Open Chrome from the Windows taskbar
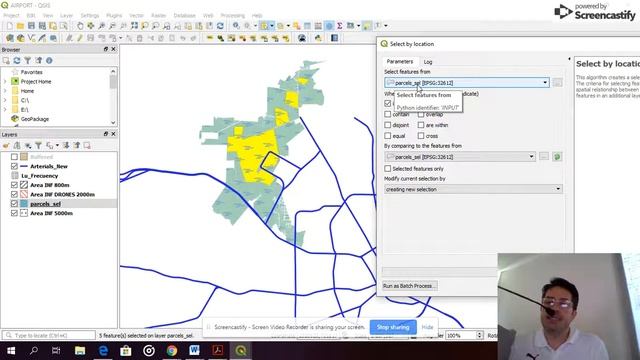 (x=172, y=351)
